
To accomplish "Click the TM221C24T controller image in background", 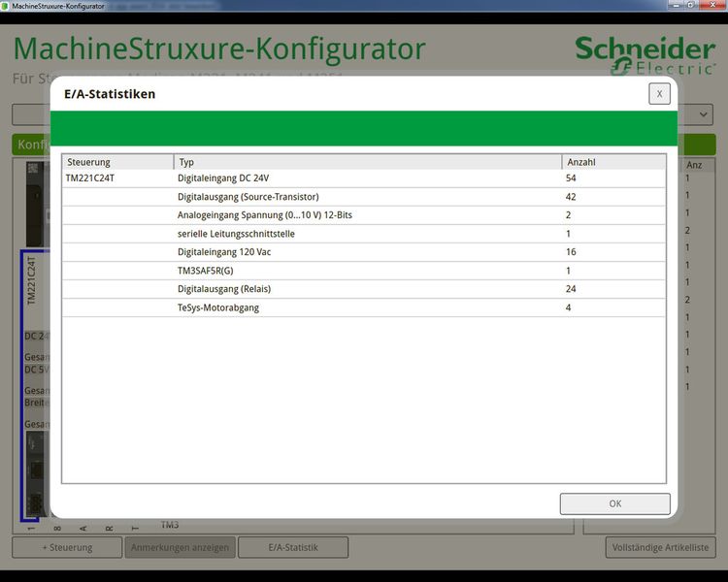I will [35, 474].
